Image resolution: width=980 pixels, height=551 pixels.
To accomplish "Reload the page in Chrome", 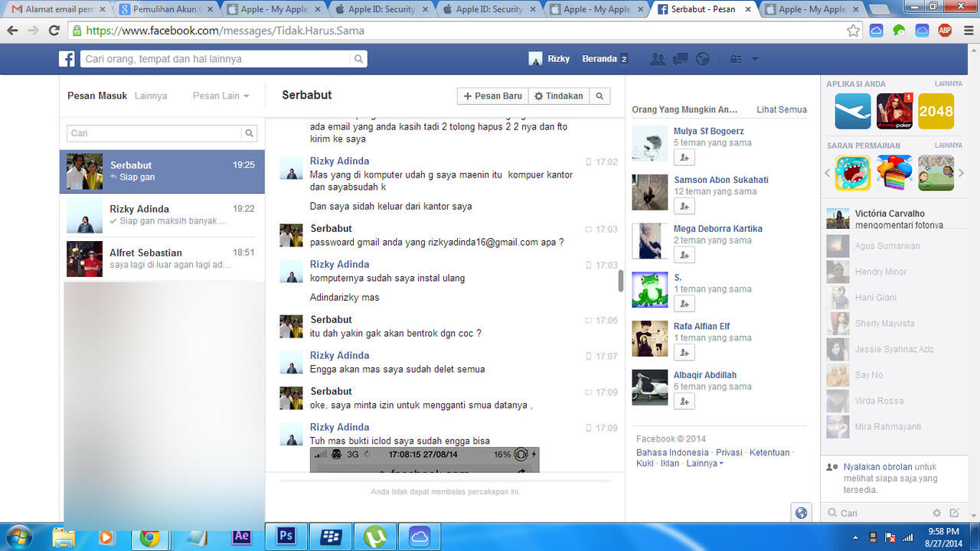I will (54, 31).
